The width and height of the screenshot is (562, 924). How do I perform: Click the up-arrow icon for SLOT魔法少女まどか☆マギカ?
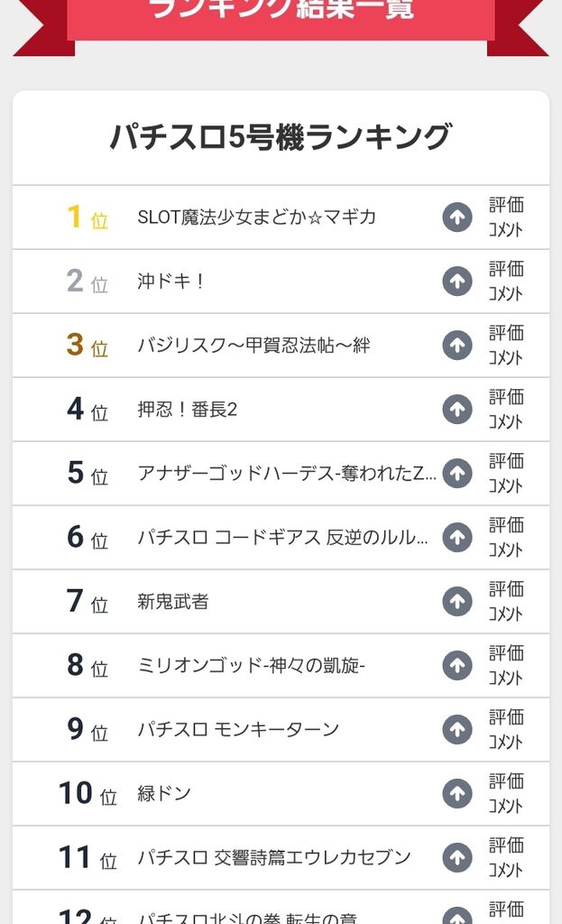pyautogui.click(x=457, y=217)
